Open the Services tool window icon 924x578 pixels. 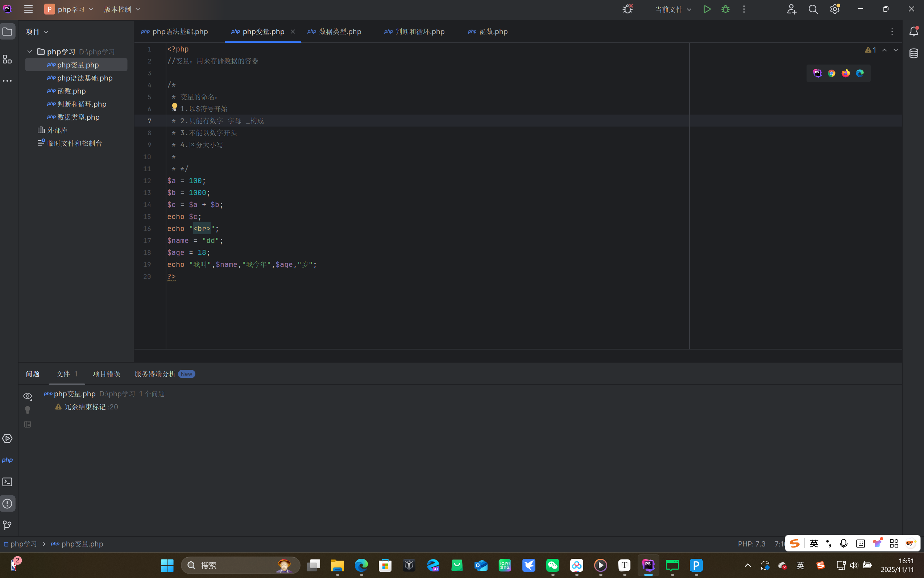pyautogui.click(x=7, y=438)
